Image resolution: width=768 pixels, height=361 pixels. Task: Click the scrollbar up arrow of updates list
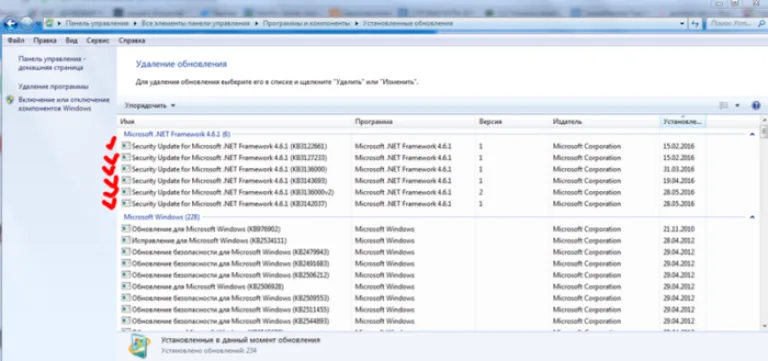coord(765,120)
